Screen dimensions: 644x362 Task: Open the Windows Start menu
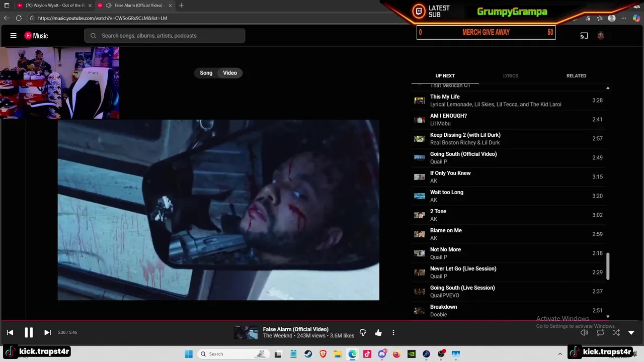coord(189,354)
